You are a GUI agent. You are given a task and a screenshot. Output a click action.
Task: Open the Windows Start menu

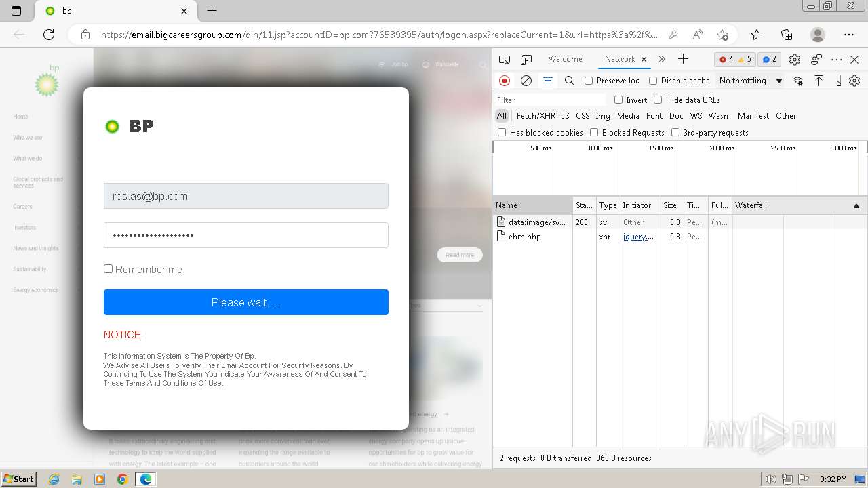[19, 479]
